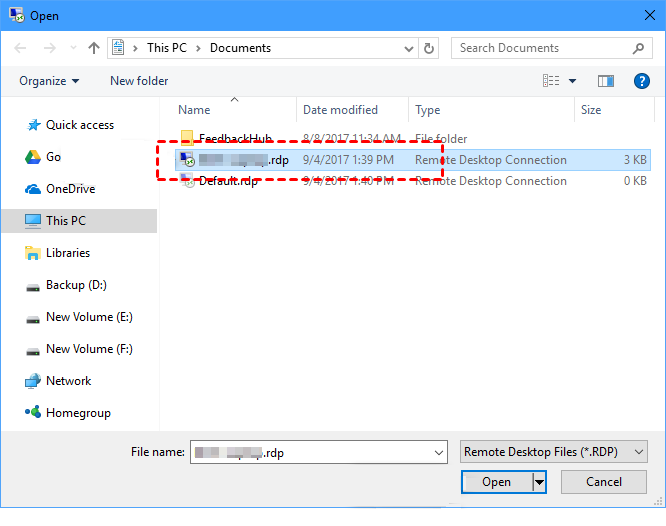Click the Cancel button

(604, 482)
